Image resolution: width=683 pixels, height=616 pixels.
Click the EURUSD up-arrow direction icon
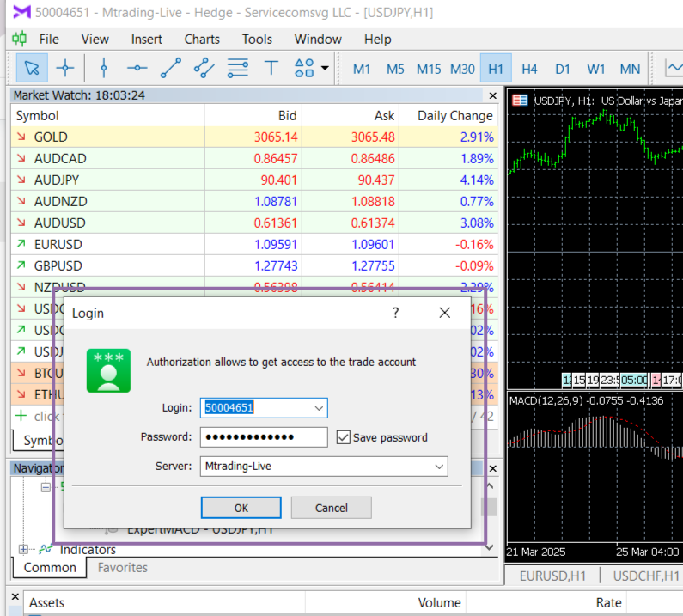pyautogui.click(x=21, y=244)
